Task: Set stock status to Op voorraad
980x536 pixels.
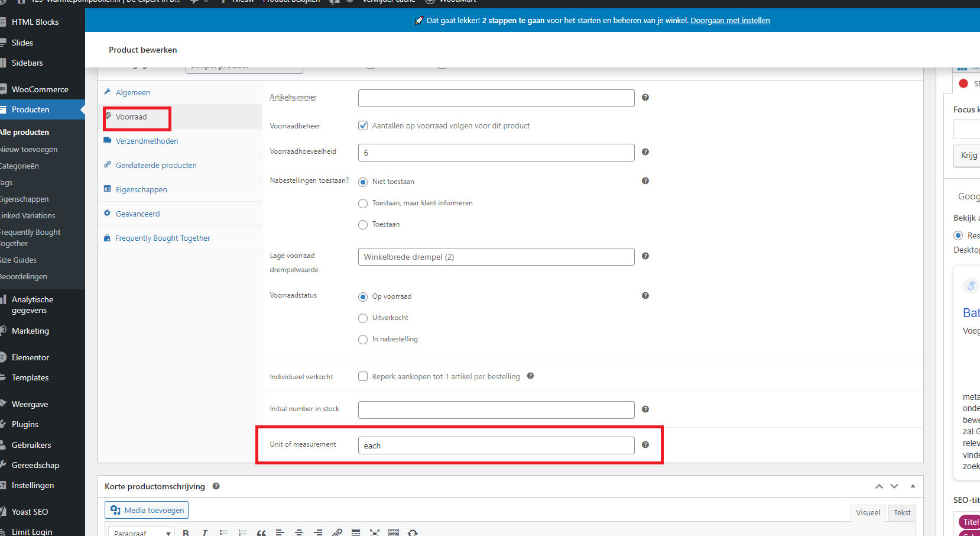Action: tap(363, 297)
